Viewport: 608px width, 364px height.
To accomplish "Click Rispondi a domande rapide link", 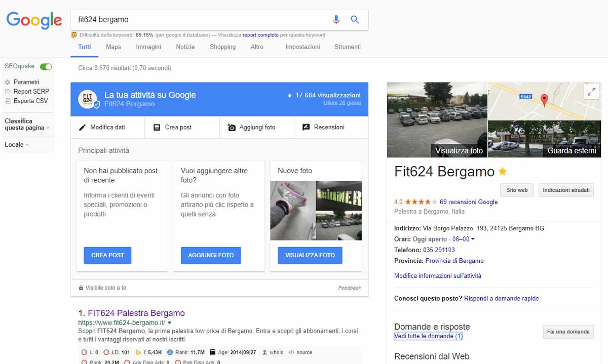I will tap(502, 299).
